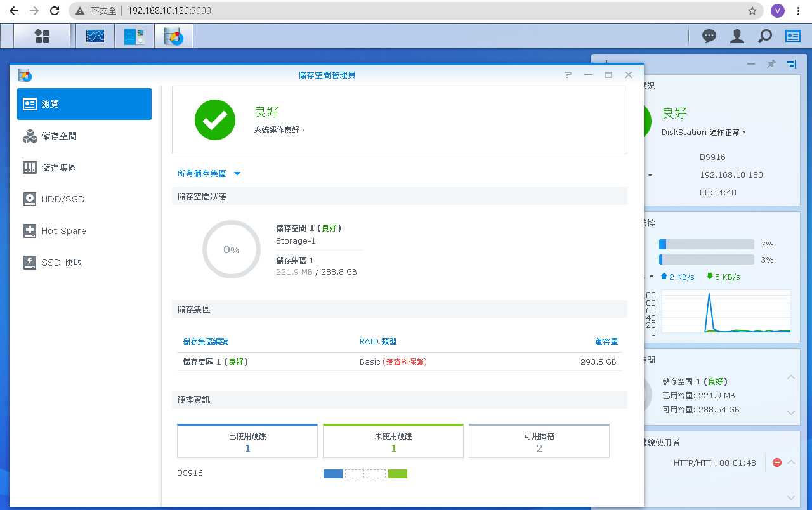
Task: Click the 無資料保護 warning text
Action: [405, 362]
